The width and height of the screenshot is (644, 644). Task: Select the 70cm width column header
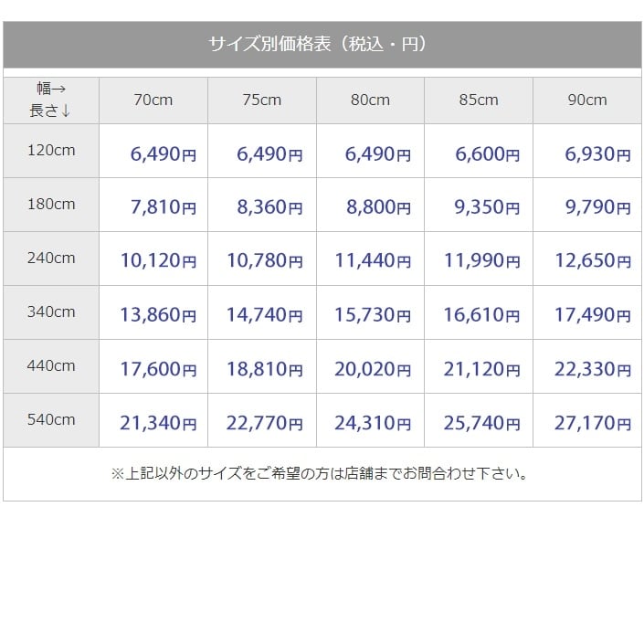pos(153,100)
